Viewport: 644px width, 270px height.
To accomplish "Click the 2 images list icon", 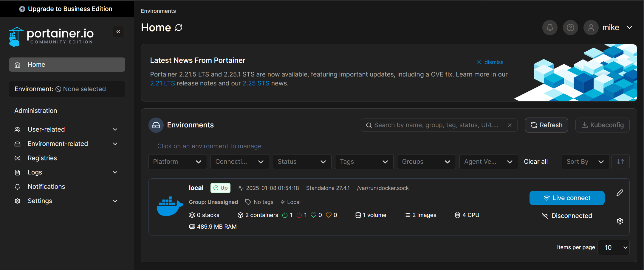I will tap(407, 215).
